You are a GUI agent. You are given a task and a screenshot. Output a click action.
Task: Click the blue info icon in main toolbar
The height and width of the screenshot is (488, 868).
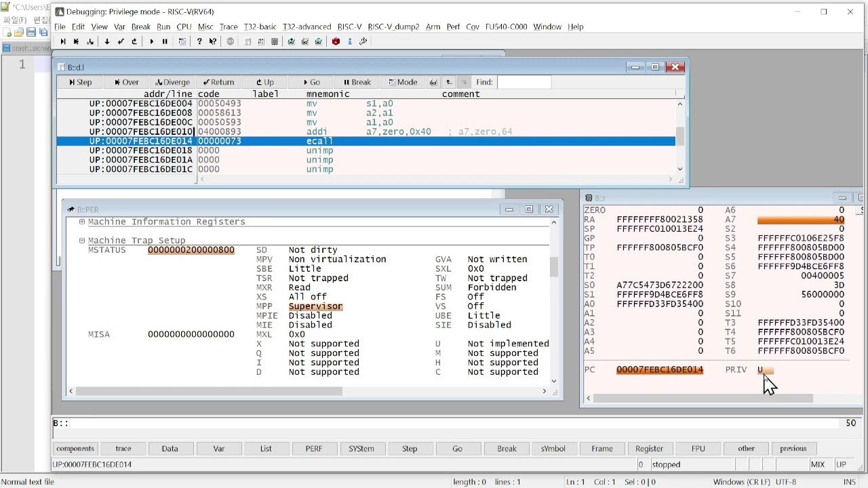pos(350,41)
